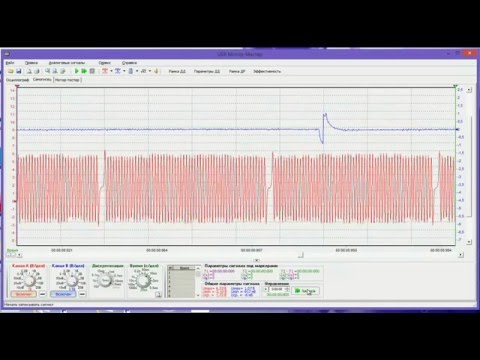The width and height of the screenshot is (480, 360).
Task: Click the last toolbar icon before Рамка ДД
Action: click(156, 71)
